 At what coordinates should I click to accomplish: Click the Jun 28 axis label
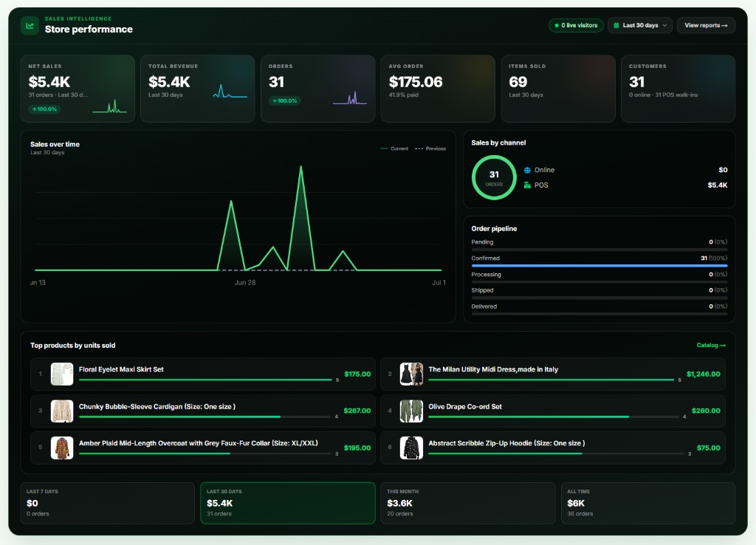245,283
